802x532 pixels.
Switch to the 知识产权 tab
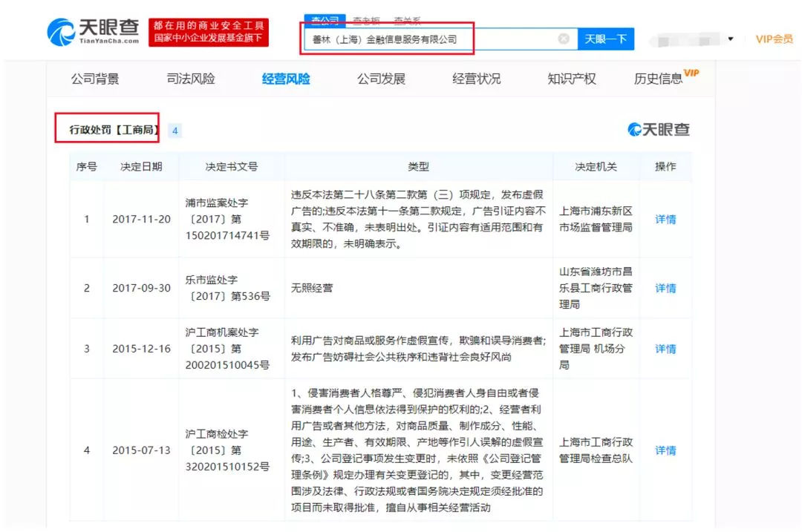572,79
